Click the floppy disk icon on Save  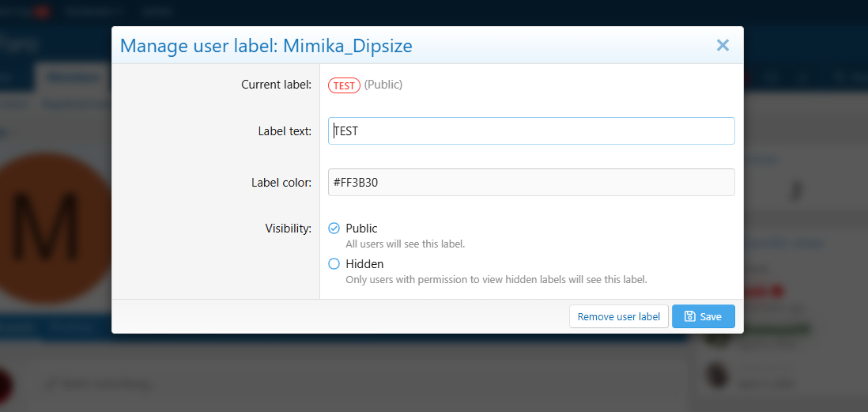[689, 316]
